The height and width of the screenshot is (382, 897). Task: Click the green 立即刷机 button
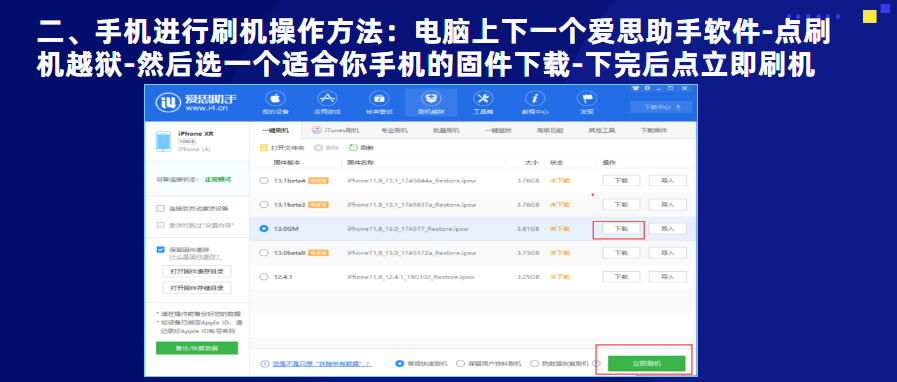tap(646, 364)
